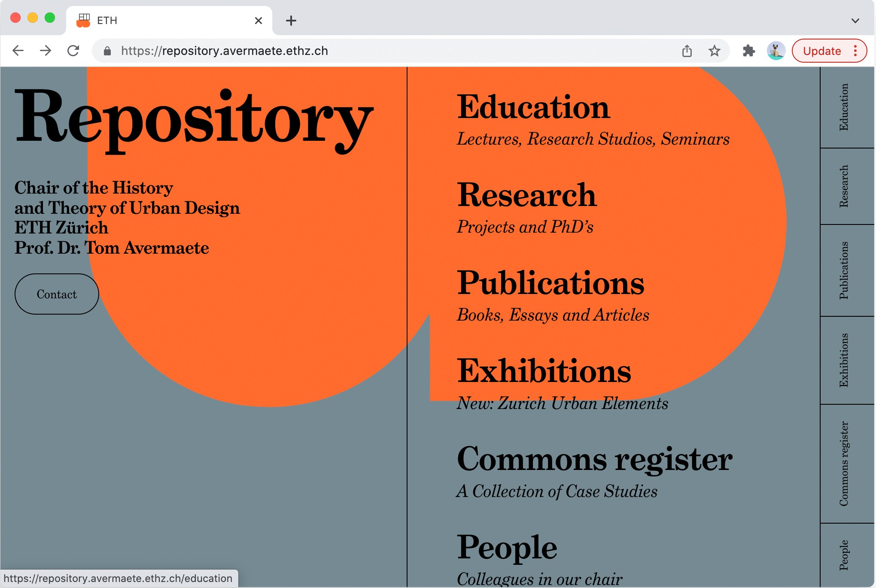The width and height of the screenshot is (876, 588).
Task: Open a new tab with the plus icon
Action: coord(291,21)
